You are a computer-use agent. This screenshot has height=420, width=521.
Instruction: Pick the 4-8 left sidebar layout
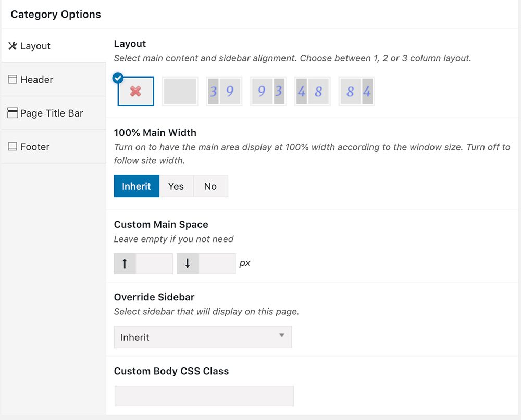tap(312, 92)
